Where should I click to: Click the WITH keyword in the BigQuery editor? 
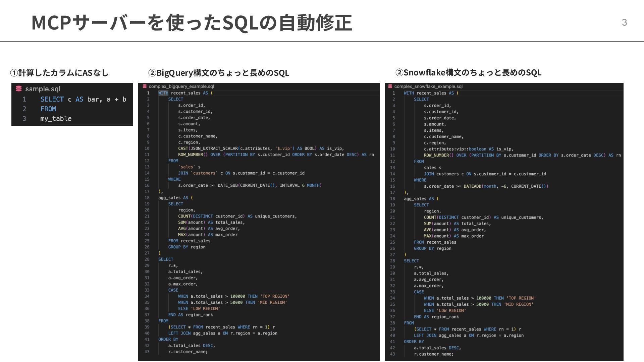pyautogui.click(x=163, y=93)
